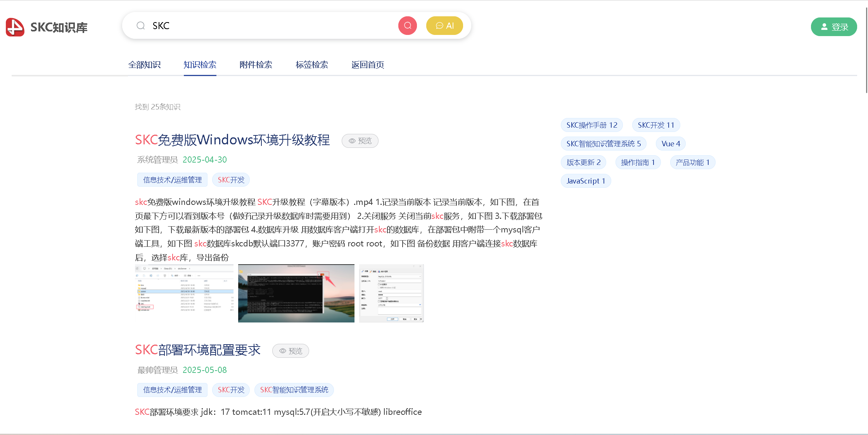868x435 pixels.
Task: Click the red search button icon
Action: click(407, 26)
